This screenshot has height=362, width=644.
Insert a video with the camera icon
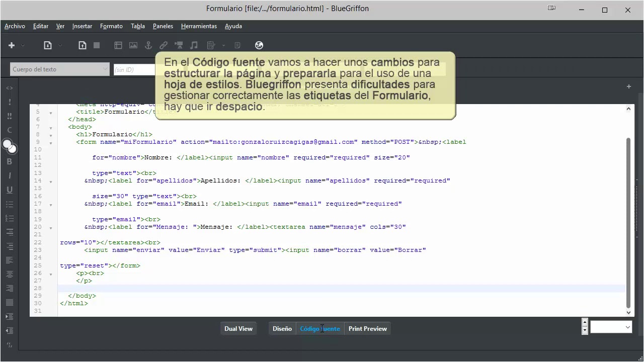point(179,45)
